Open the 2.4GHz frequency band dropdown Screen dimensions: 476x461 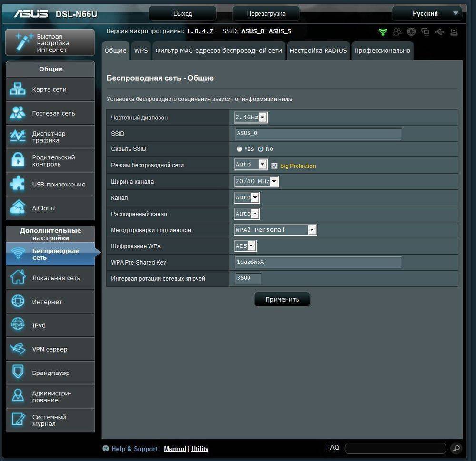point(251,118)
